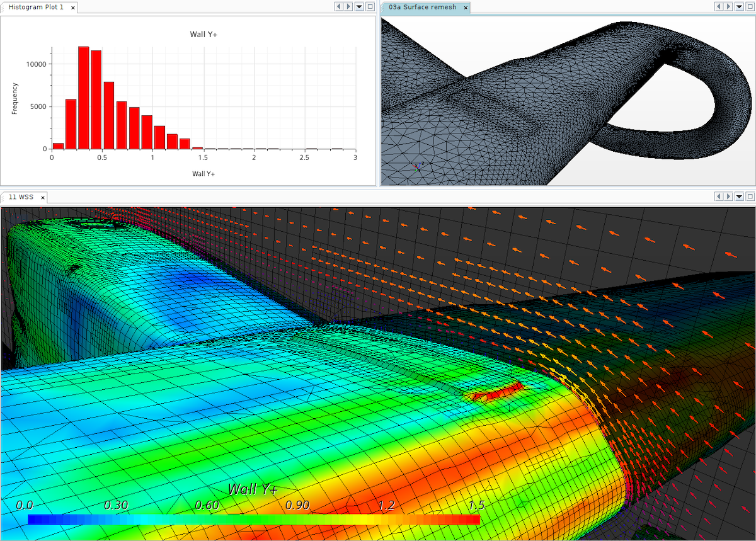Close the Histogram Plot 1 tab
The height and width of the screenshot is (541, 756).
(72, 8)
